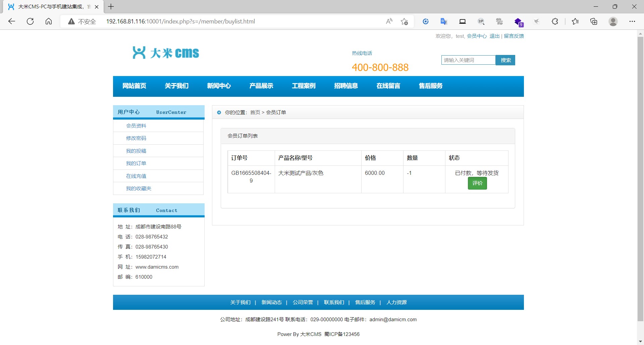Viewport: 644px width, 345px height.
Task: Open 网站首页 in the navigation bar
Action: [134, 86]
